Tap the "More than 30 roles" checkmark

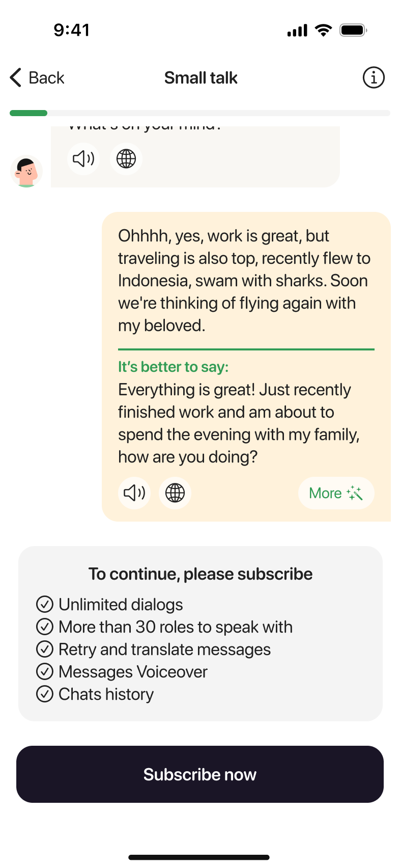click(45, 627)
